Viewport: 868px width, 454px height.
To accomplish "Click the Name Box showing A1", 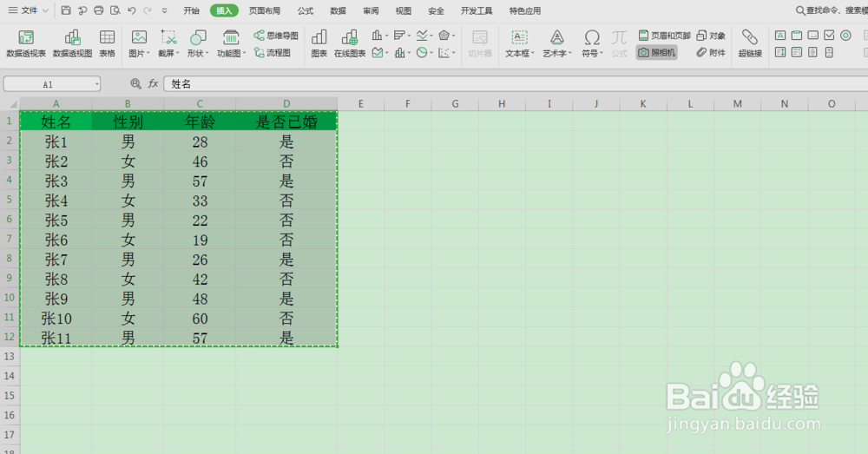I will coord(48,84).
